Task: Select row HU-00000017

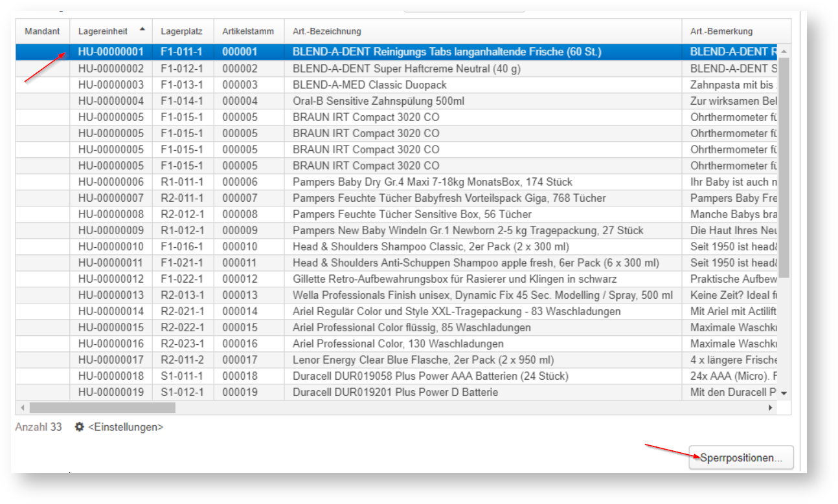Action: pyautogui.click(x=396, y=360)
